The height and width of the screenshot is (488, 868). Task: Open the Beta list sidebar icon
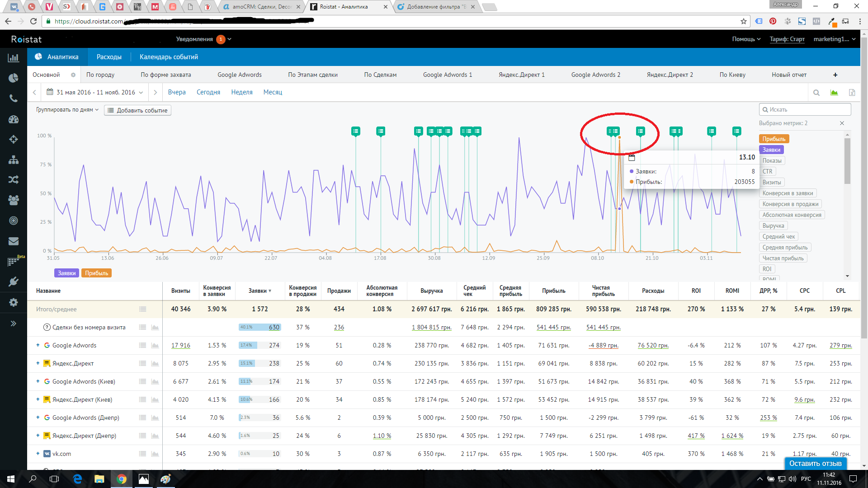pos(14,262)
